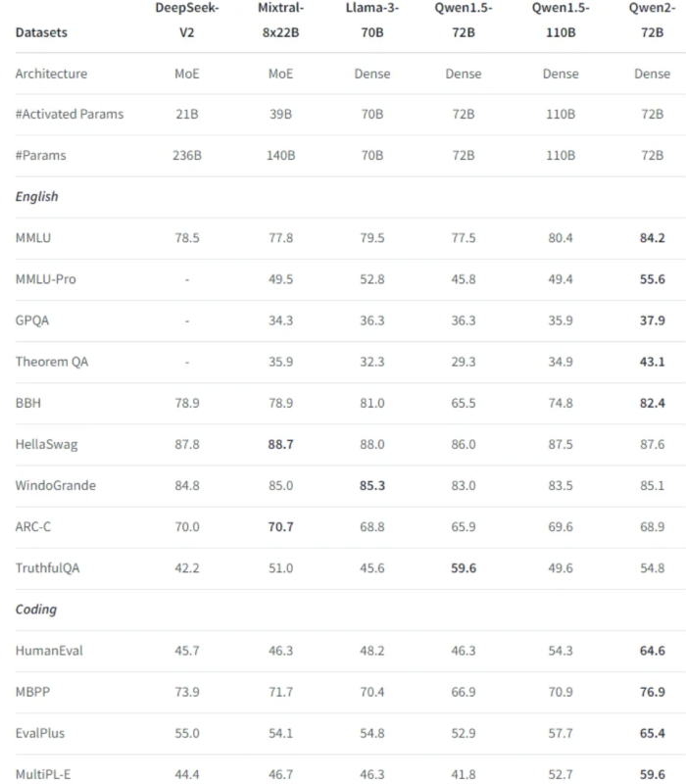Select the EvalPlus row label
686x784 pixels.
click(40, 733)
